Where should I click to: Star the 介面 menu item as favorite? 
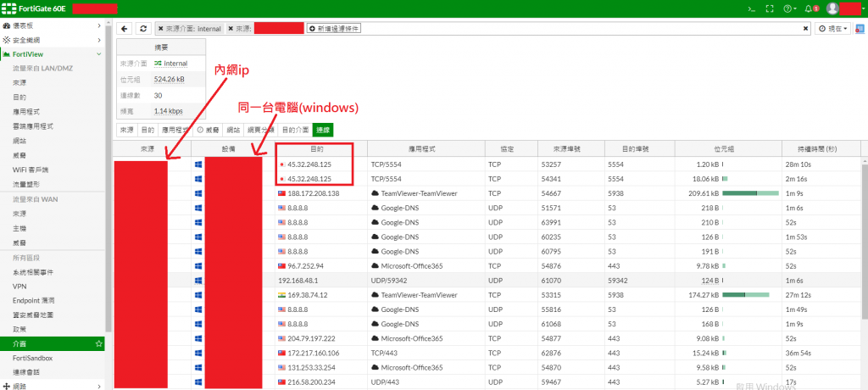[98, 344]
